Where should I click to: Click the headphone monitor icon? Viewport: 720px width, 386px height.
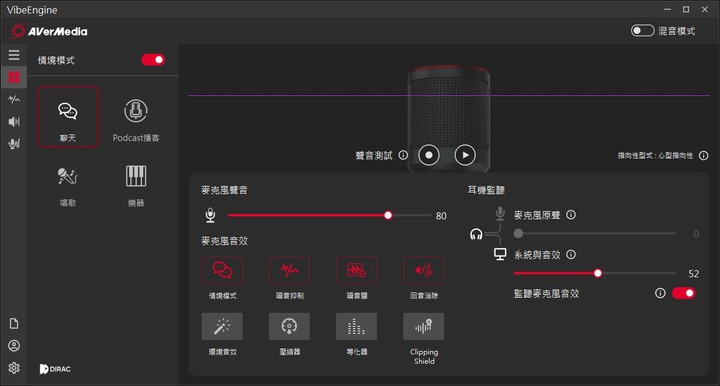click(476, 234)
